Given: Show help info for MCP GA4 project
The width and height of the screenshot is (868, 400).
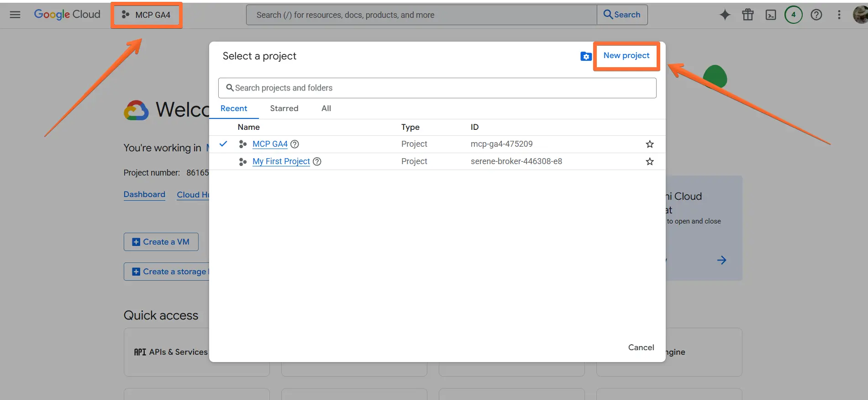Looking at the screenshot, I should [295, 144].
